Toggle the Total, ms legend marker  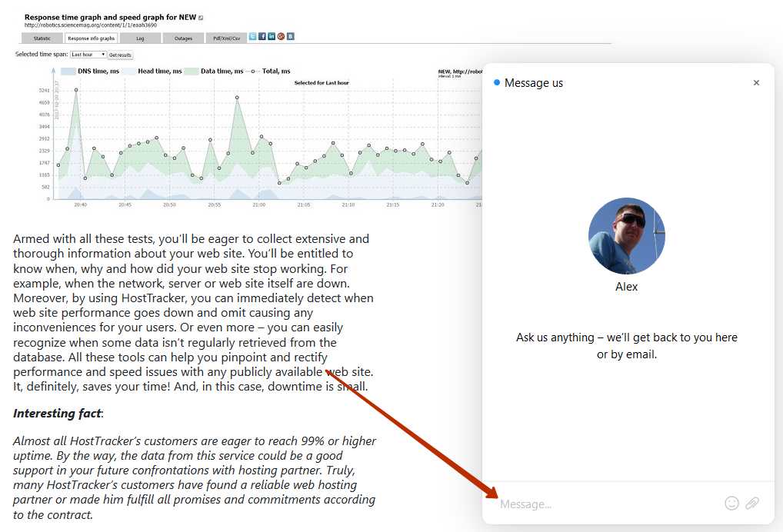coord(253,71)
